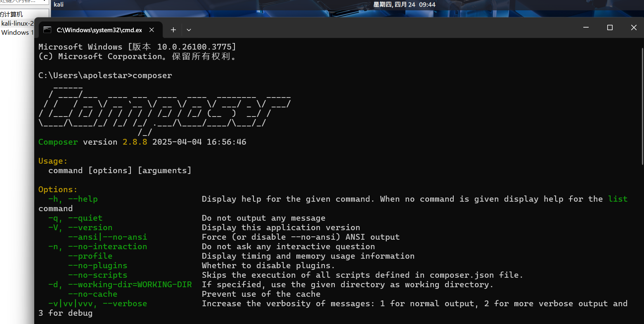
Task: Click the '-q, --quiet' option text
Action: point(76,218)
